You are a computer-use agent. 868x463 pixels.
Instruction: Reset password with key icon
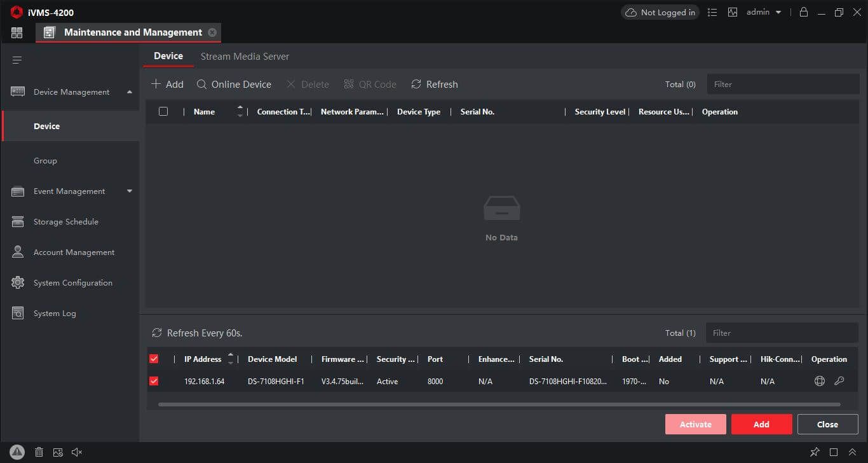[839, 382]
